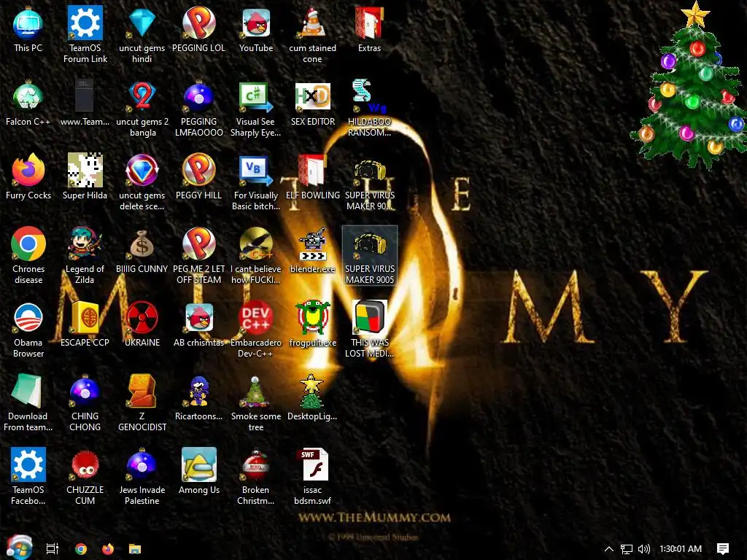Launch the For Visually Basic shortcut
The image size is (747, 560).
256,182
